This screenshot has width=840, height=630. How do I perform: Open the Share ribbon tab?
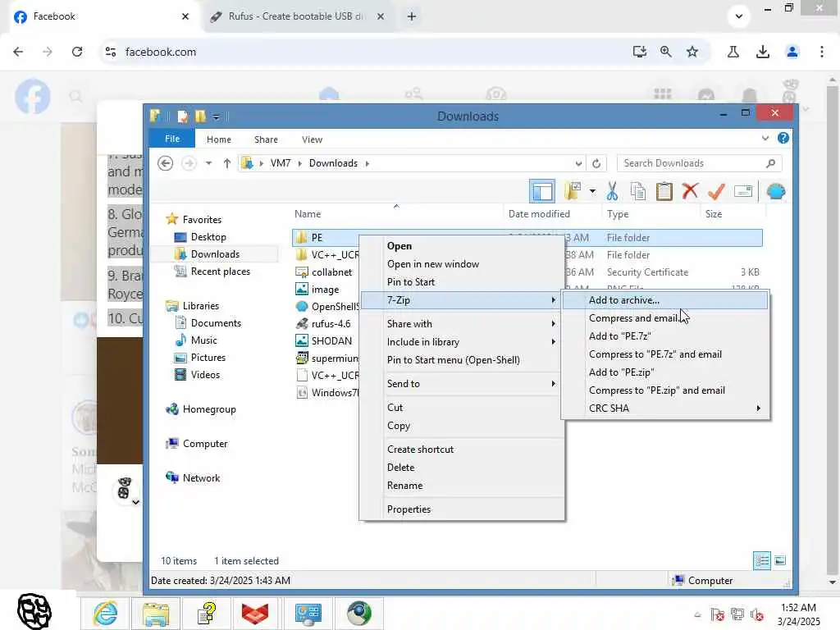pyautogui.click(x=266, y=139)
